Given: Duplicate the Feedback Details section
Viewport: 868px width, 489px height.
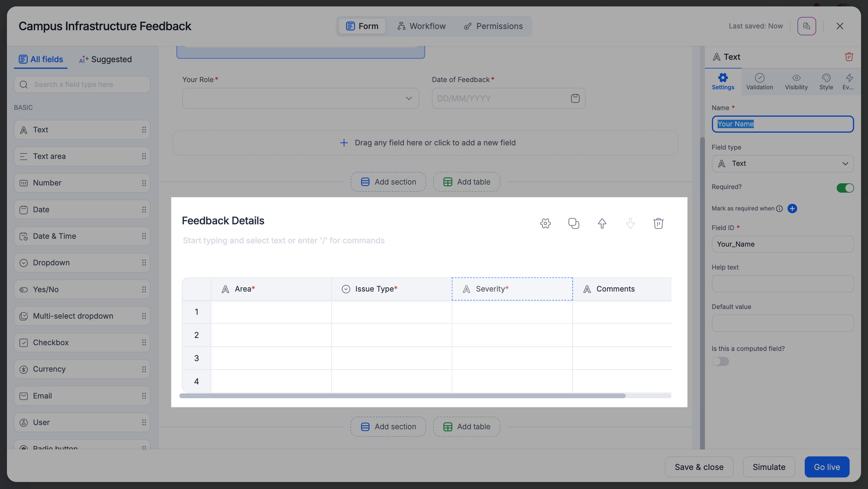Looking at the screenshot, I should pyautogui.click(x=573, y=224).
